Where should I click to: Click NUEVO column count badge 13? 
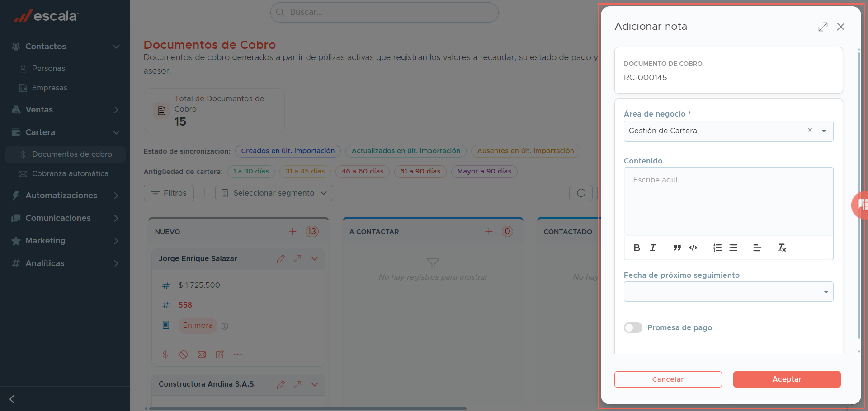pos(312,231)
